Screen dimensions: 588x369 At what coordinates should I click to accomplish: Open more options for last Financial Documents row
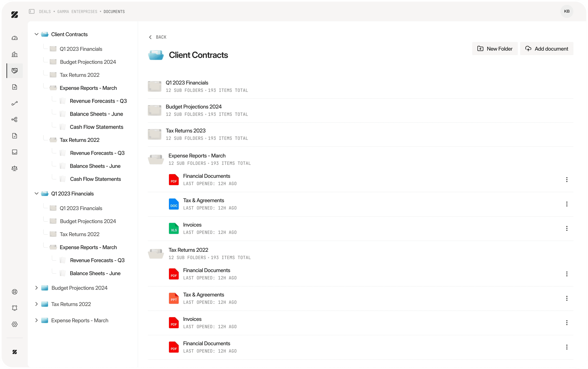pos(566,347)
